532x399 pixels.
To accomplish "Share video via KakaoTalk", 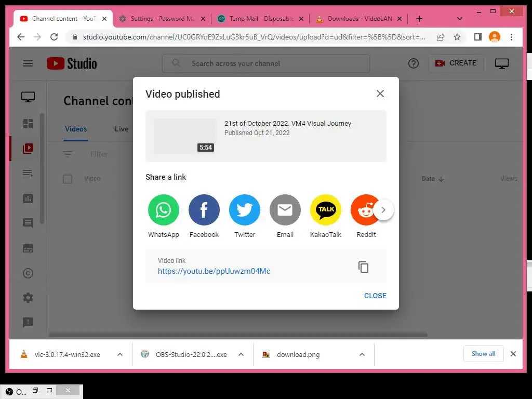I will 326,210.
